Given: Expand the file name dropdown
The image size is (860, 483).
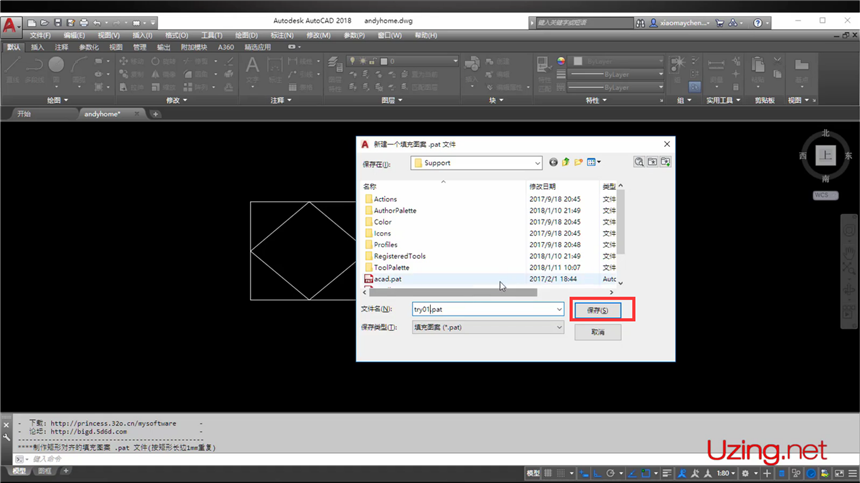Looking at the screenshot, I should pyautogui.click(x=559, y=310).
